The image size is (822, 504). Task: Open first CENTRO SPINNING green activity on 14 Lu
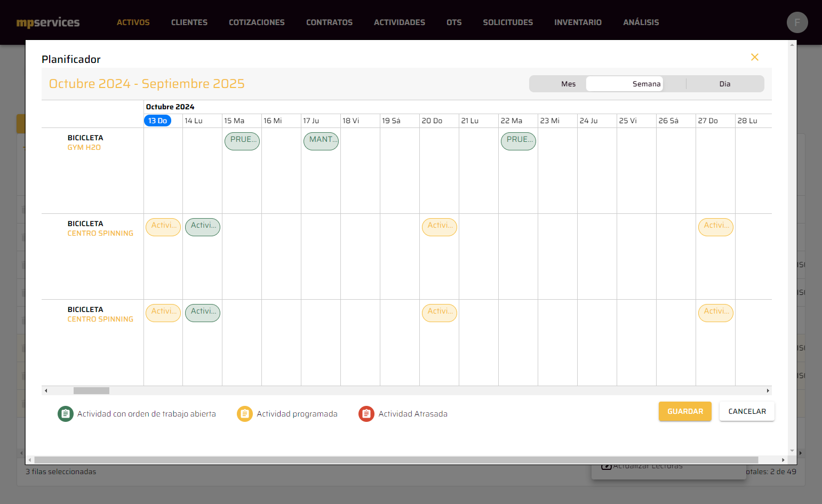[x=203, y=227]
